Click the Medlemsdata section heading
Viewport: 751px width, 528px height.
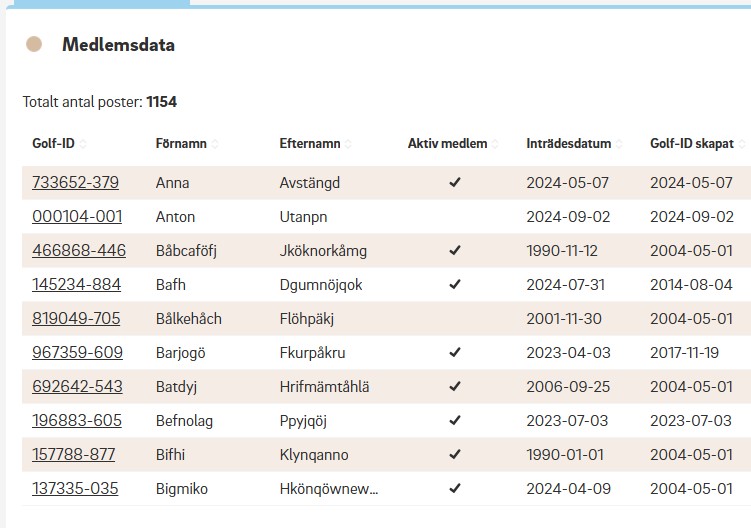(x=118, y=45)
